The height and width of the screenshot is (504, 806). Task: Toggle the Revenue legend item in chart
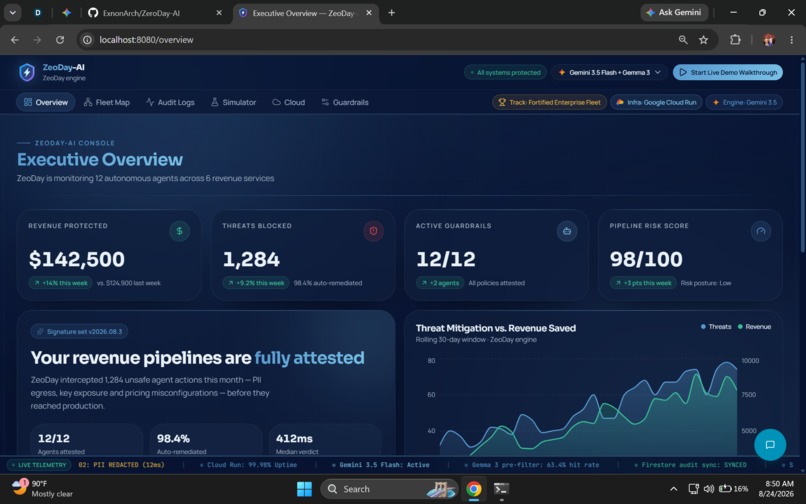pos(754,327)
